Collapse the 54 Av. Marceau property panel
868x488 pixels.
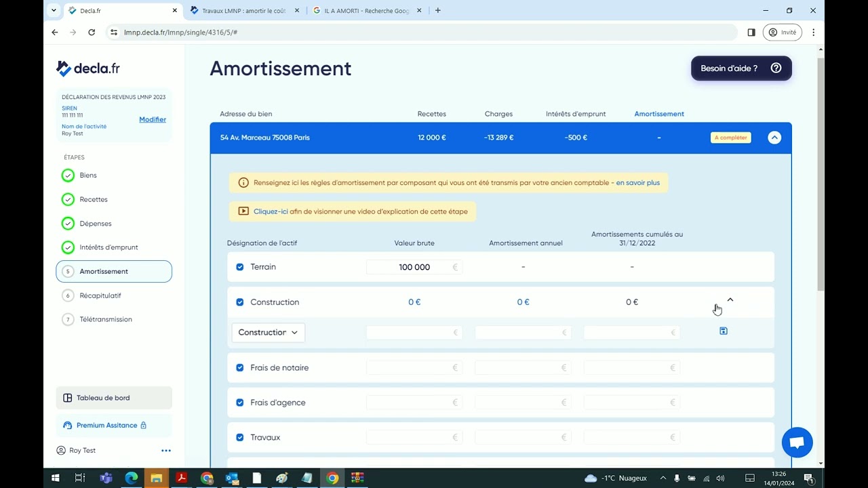click(x=774, y=138)
